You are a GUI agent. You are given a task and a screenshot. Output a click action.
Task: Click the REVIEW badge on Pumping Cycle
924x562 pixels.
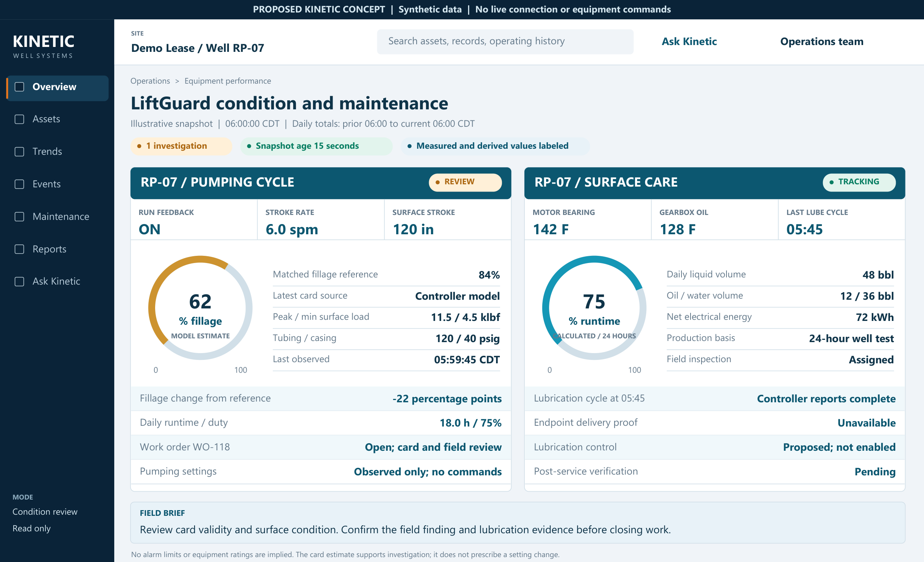pyautogui.click(x=465, y=182)
